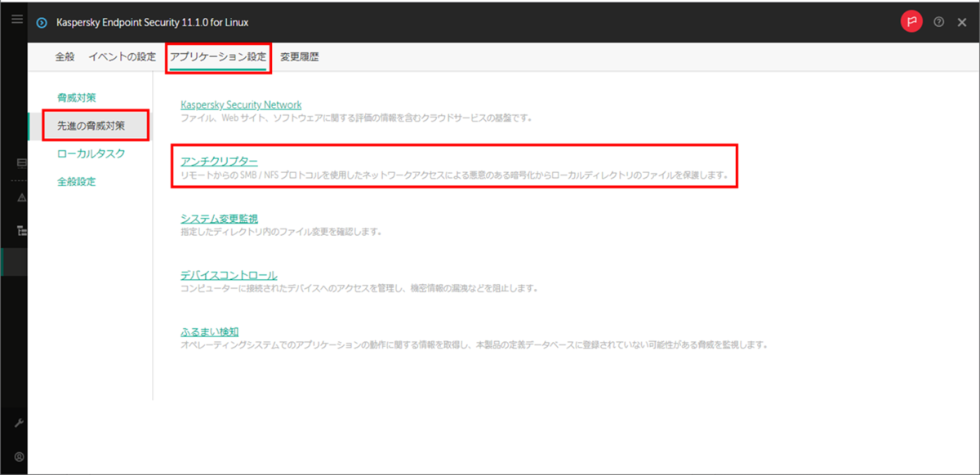Viewport: 980px width, 475px height.
Task: Switch to the 全般 tab
Action: pyautogui.click(x=65, y=56)
